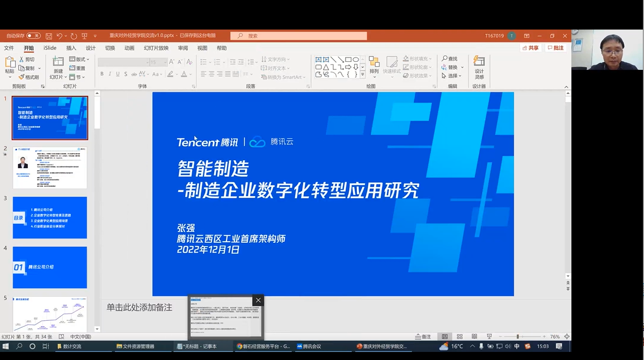The height and width of the screenshot is (360, 644).
Task: Pick the oval shape in the shapes gallery
Action: pos(356,59)
